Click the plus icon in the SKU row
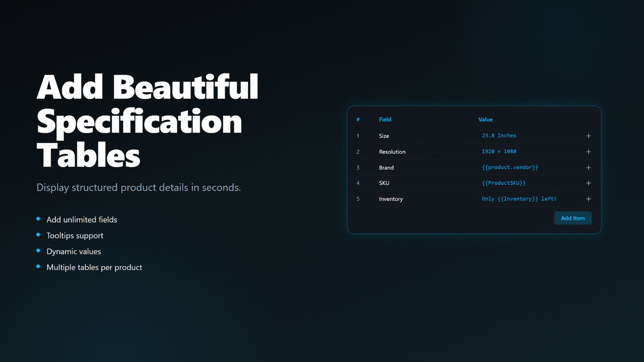The width and height of the screenshot is (644, 362). (588, 183)
